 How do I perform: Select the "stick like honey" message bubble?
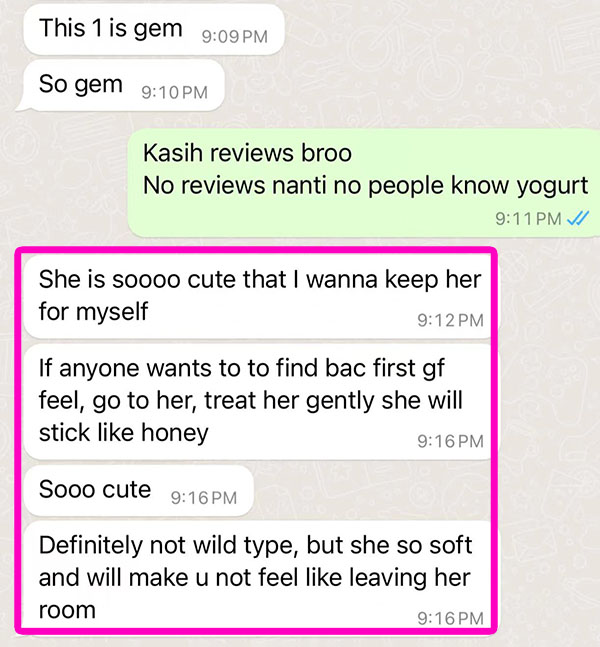tap(258, 401)
